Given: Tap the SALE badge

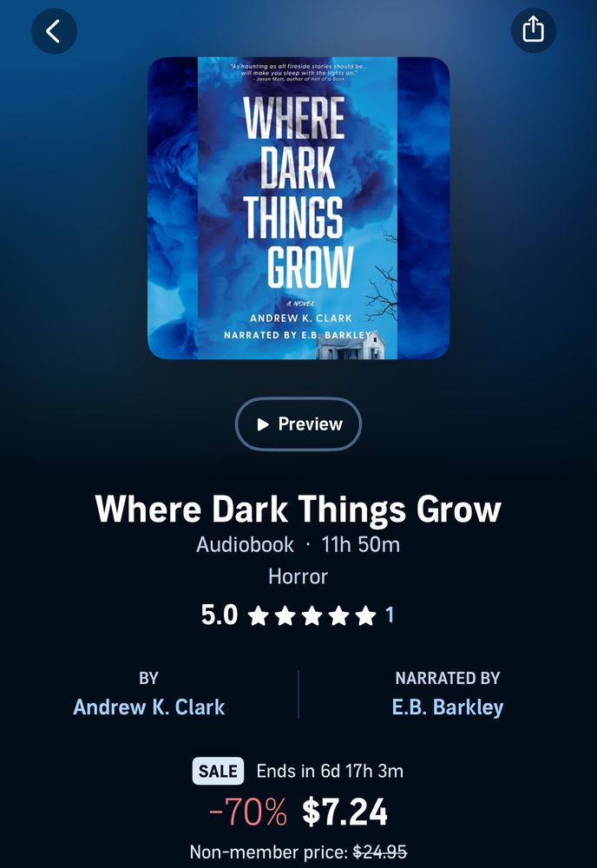Looking at the screenshot, I should (x=218, y=771).
